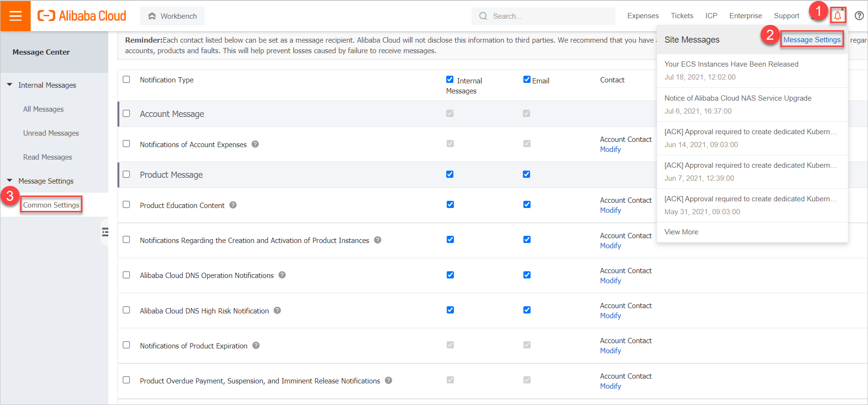The height and width of the screenshot is (405, 868).
Task: Open the hamburger navigation menu
Action: coord(15,16)
